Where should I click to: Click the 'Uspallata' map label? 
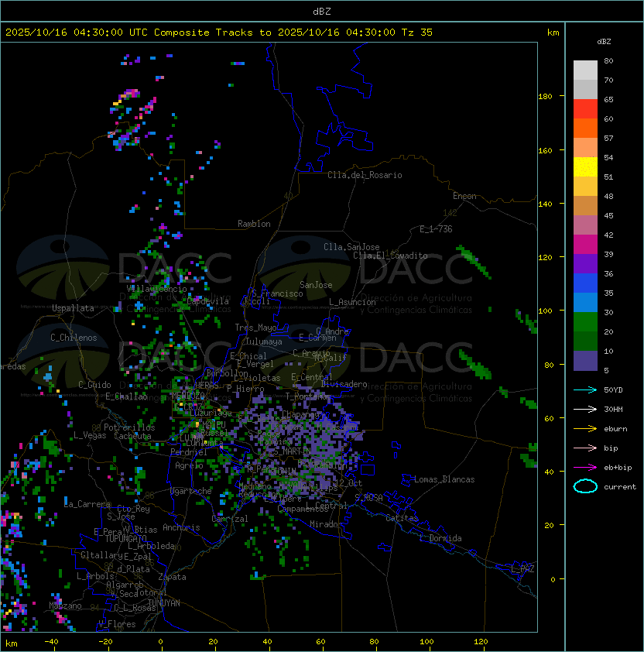pos(73,308)
